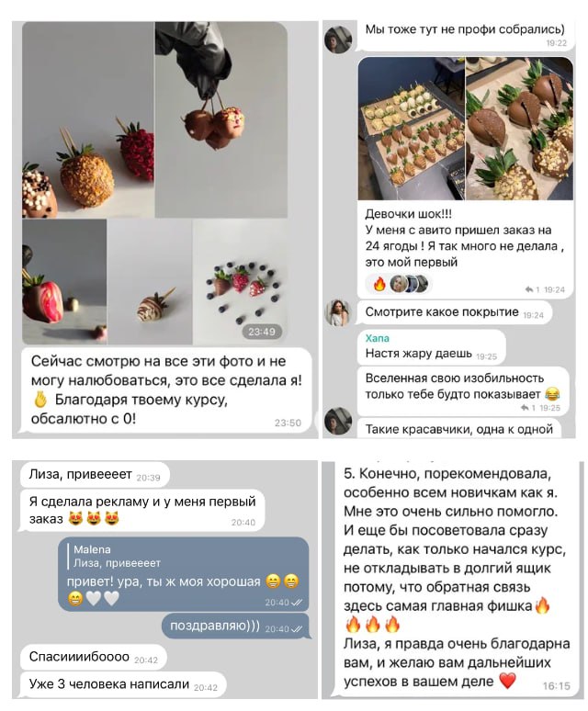Image resolution: width=588 pixels, height=711 pixels.
Task: Open reactor avatars next to the fire reaction
Action: click(409, 285)
